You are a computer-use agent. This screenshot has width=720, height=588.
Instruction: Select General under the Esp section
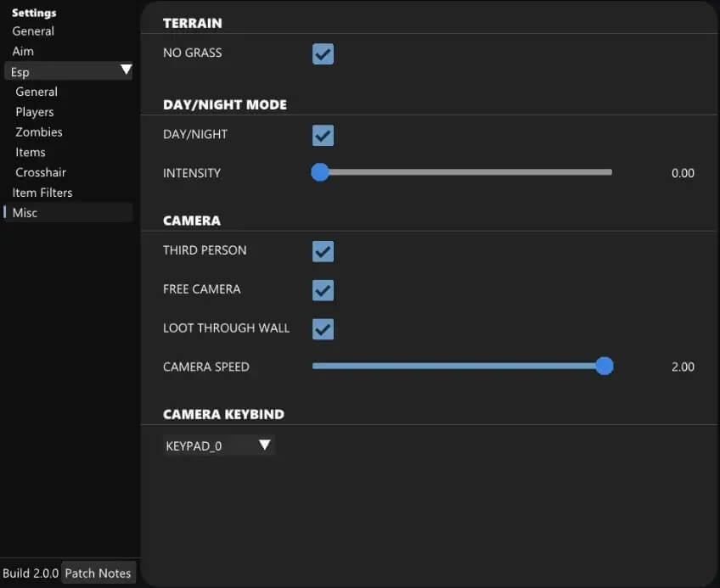(x=37, y=92)
